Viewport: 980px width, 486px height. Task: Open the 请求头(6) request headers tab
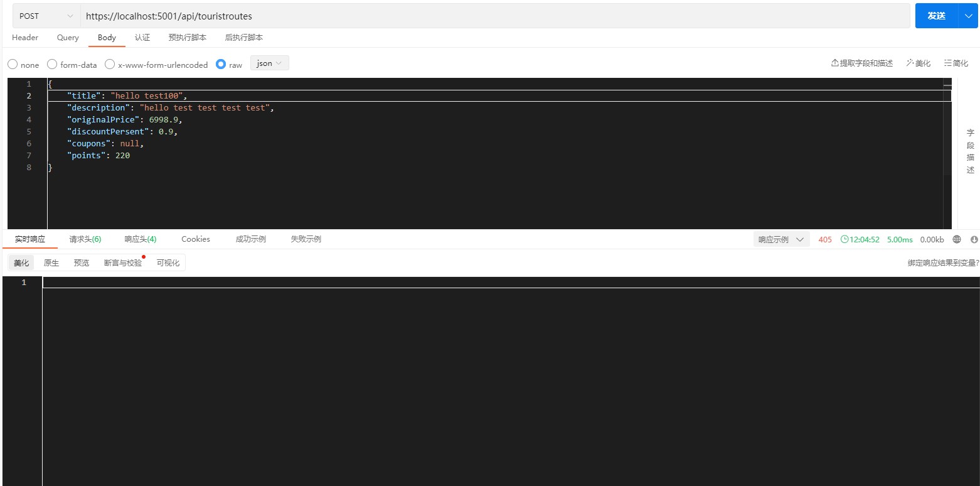tap(85, 239)
